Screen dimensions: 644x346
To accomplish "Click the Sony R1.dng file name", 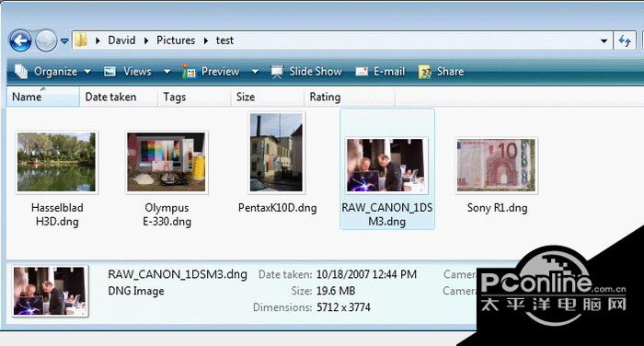I will [497, 208].
